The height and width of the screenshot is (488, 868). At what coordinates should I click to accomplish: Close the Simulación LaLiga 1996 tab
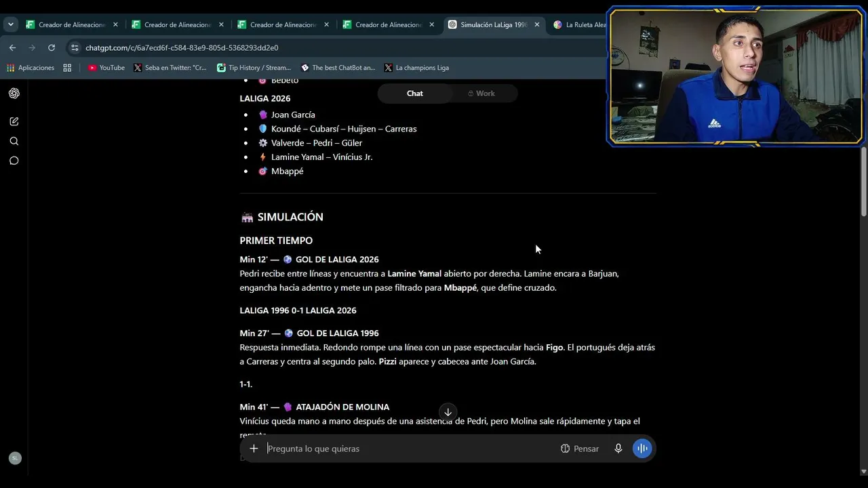[x=537, y=24]
